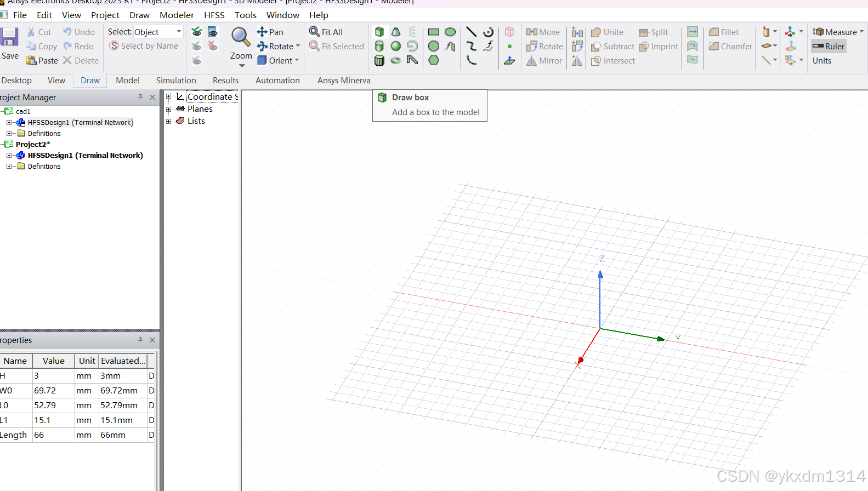Select the Draw plane tool
This screenshot has height=491, width=868.
tap(509, 60)
